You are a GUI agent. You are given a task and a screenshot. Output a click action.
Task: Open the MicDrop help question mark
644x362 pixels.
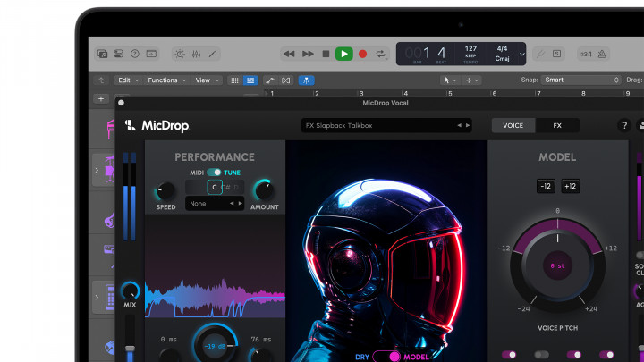[624, 126]
